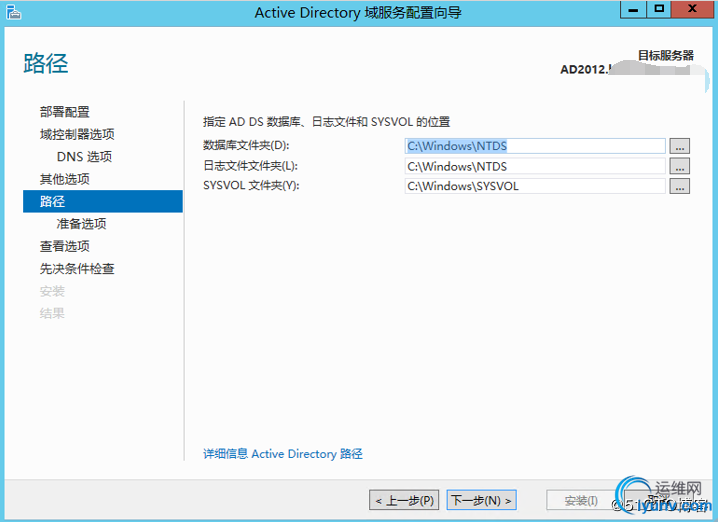Image resolution: width=718 pixels, height=522 pixels.
Task: Close the AD domain services wizard
Action: 692,9
